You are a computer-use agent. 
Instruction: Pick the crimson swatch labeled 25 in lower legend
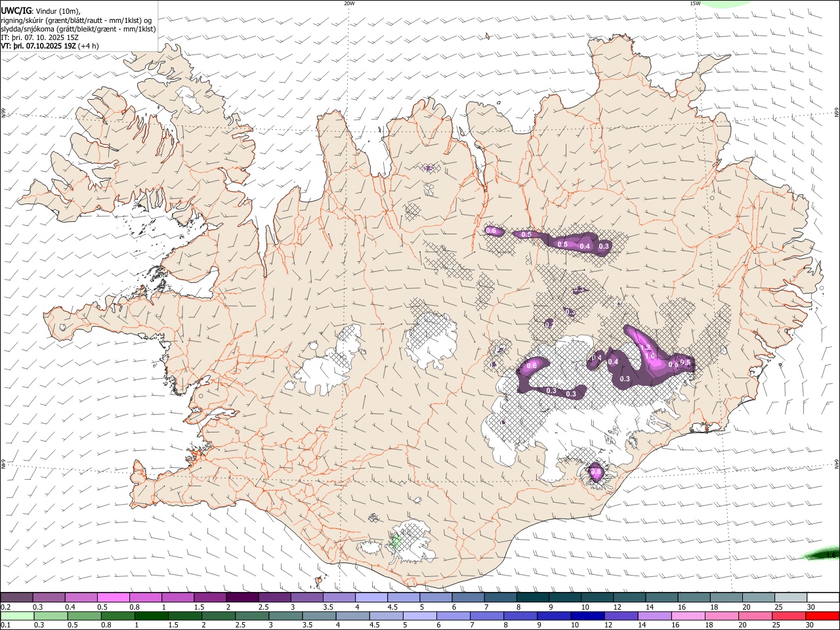coord(788,616)
